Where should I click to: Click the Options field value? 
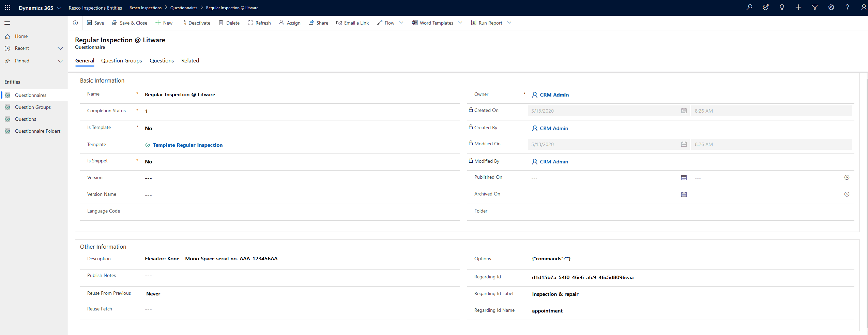click(x=551, y=259)
